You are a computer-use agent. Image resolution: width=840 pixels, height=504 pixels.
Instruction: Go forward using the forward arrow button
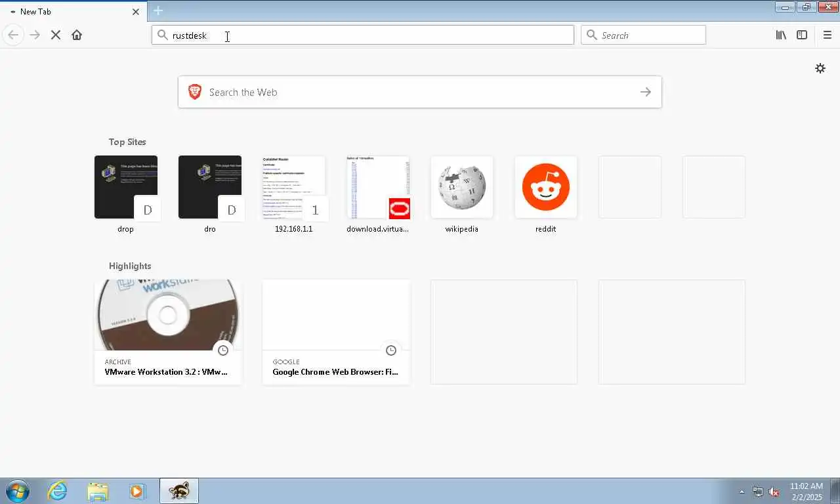coord(35,35)
